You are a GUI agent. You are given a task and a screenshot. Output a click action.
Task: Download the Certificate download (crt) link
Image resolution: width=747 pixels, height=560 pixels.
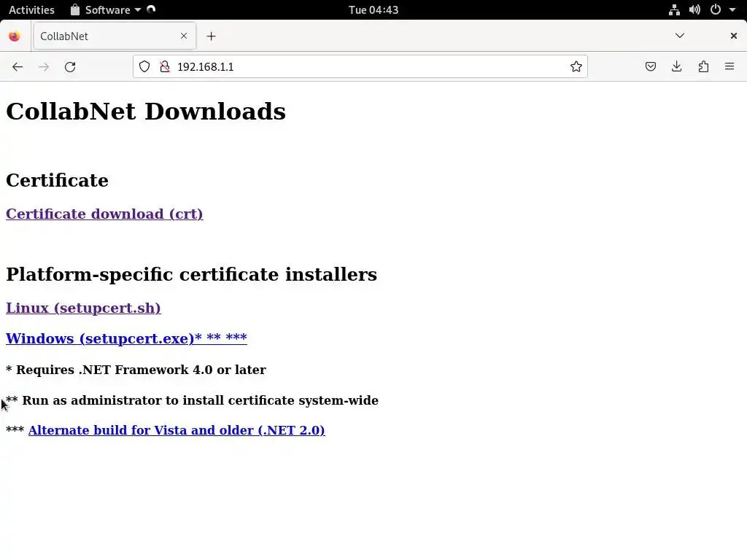104,214
